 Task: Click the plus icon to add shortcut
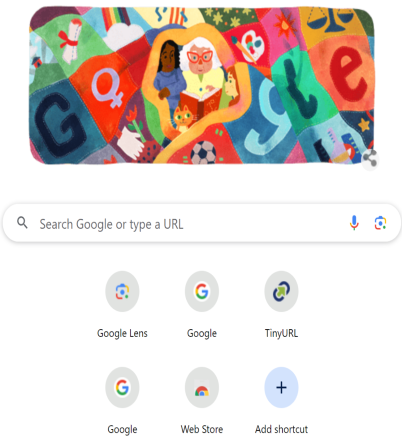[281, 387]
